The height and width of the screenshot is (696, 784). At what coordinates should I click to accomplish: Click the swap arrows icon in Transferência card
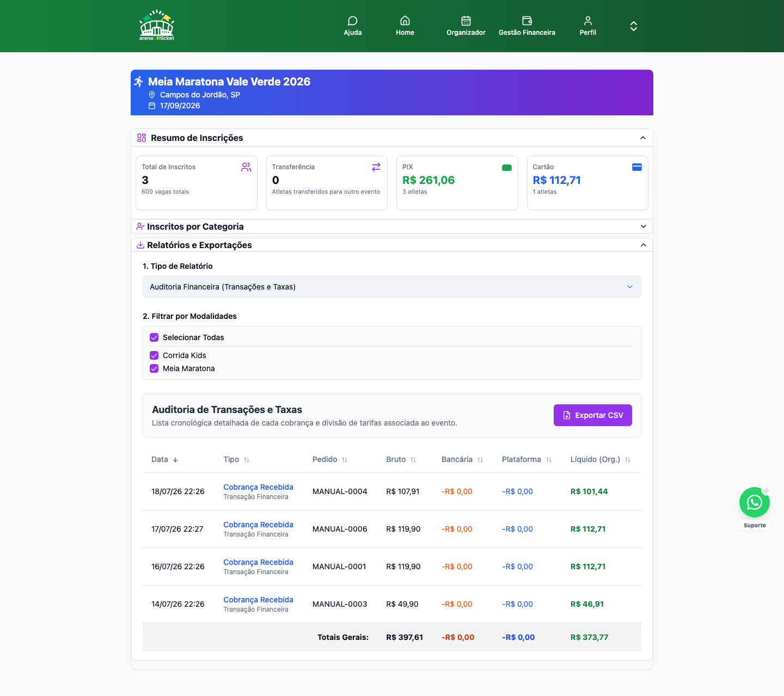point(376,167)
